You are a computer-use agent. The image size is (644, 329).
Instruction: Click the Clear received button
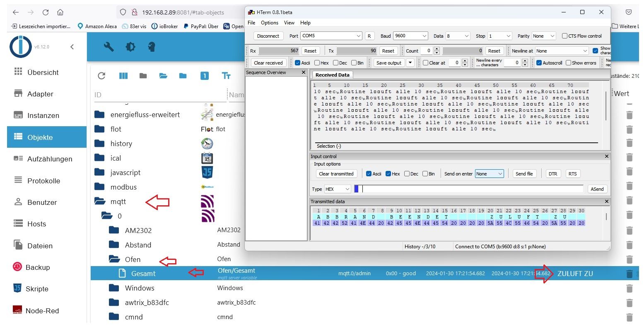[x=268, y=63]
